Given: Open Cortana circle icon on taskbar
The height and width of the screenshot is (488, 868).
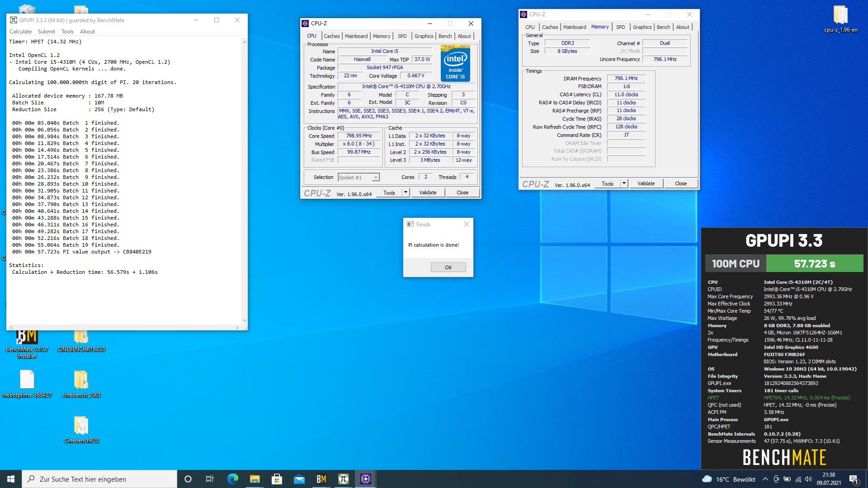Looking at the screenshot, I should pyautogui.click(x=188, y=479).
